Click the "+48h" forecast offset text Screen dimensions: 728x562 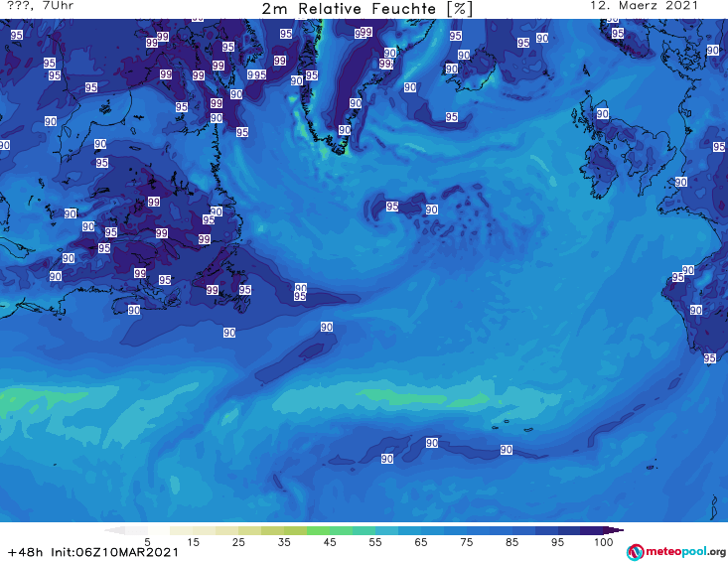[26, 552]
